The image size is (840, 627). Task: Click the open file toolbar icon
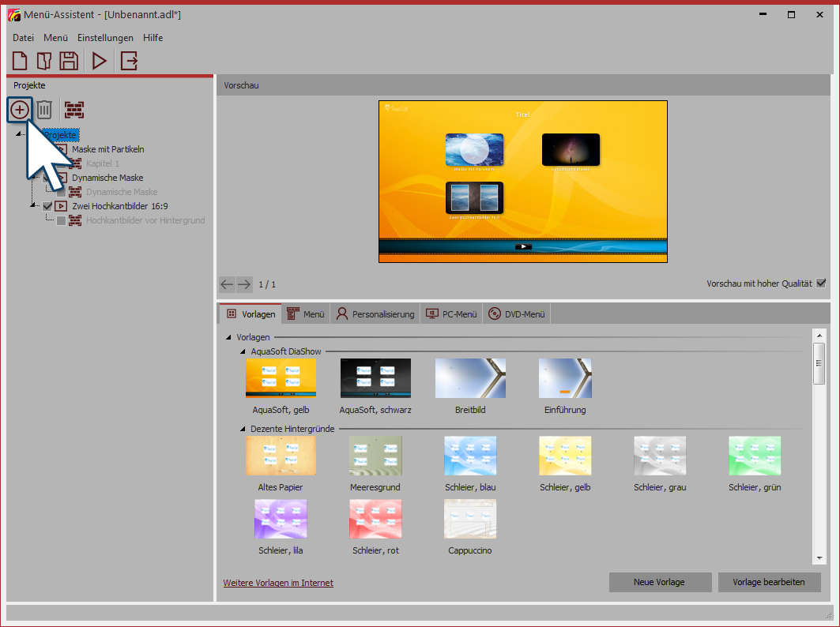coord(44,60)
